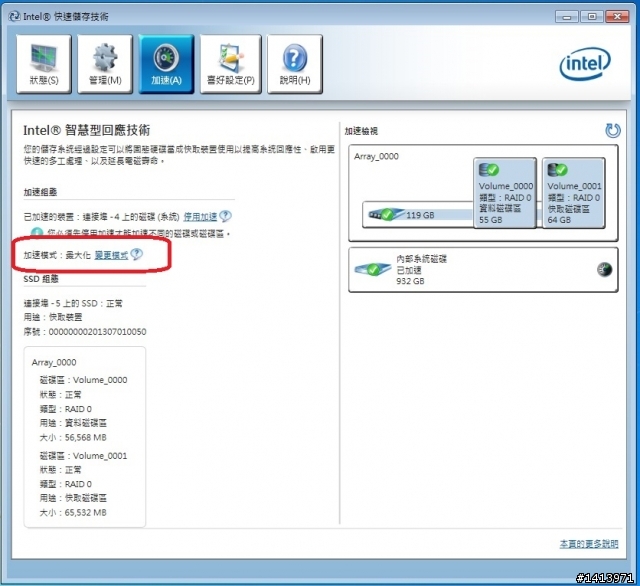Select the Volume_0001 cache volume block
The height and width of the screenshot is (586, 640).
pyautogui.click(x=573, y=193)
